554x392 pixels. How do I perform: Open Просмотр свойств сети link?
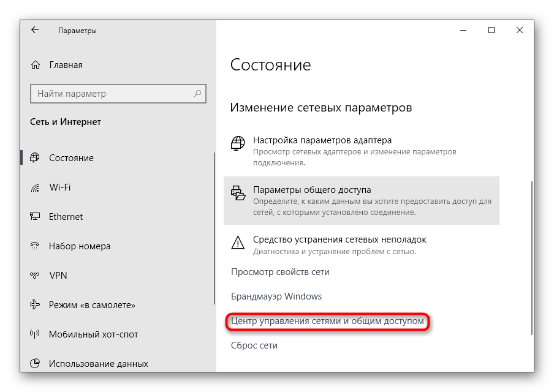pos(280,272)
